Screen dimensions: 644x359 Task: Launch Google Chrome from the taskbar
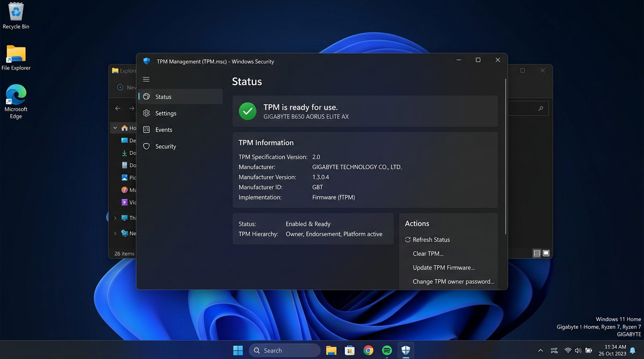(x=368, y=350)
